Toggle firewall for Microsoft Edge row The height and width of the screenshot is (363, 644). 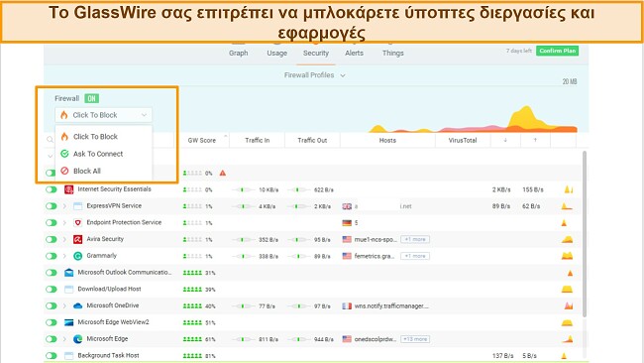(52, 339)
